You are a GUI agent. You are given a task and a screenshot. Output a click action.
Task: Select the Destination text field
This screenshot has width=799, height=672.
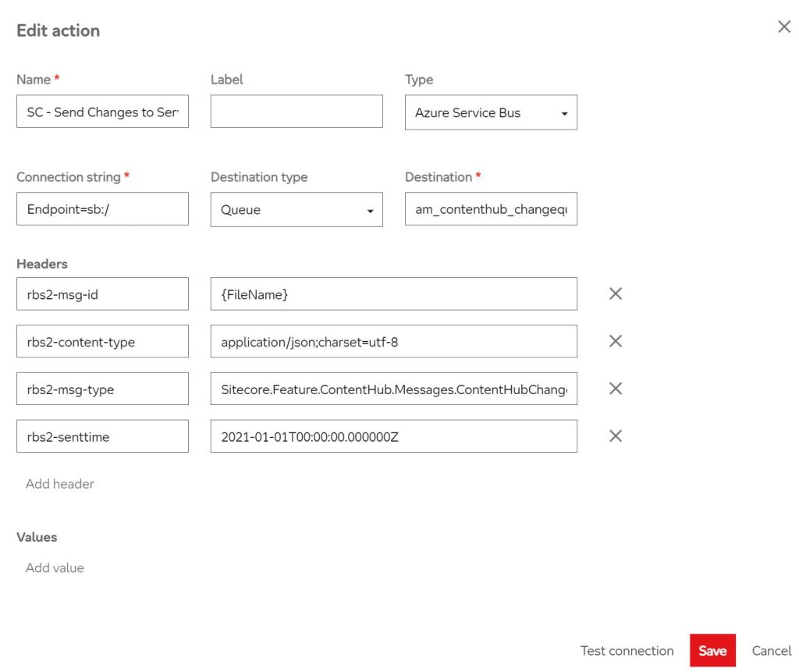491,209
